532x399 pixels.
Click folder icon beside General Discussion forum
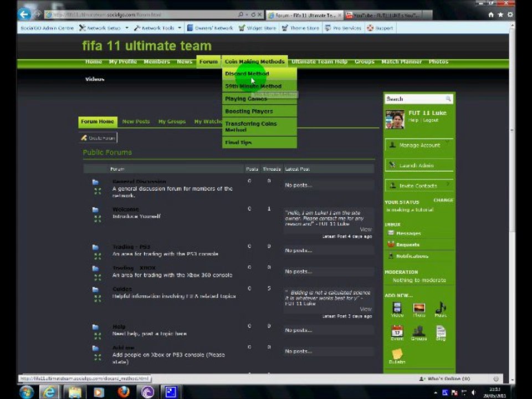(x=95, y=182)
